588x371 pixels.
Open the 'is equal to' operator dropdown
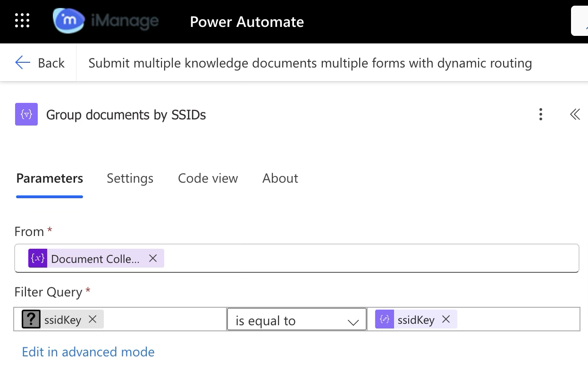[297, 320]
